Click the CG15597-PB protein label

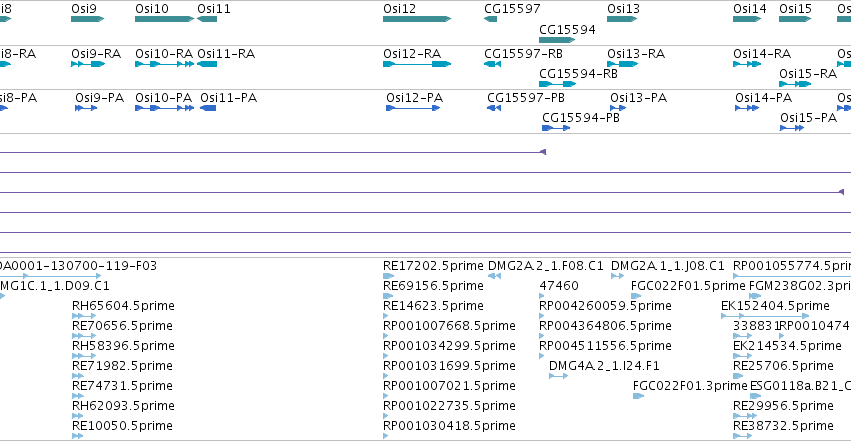point(526,98)
